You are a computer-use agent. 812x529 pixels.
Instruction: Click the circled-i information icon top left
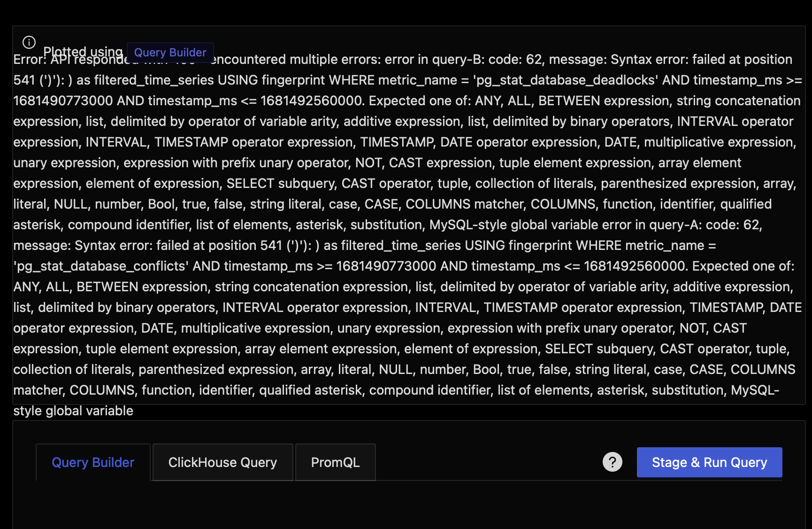pos(29,42)
